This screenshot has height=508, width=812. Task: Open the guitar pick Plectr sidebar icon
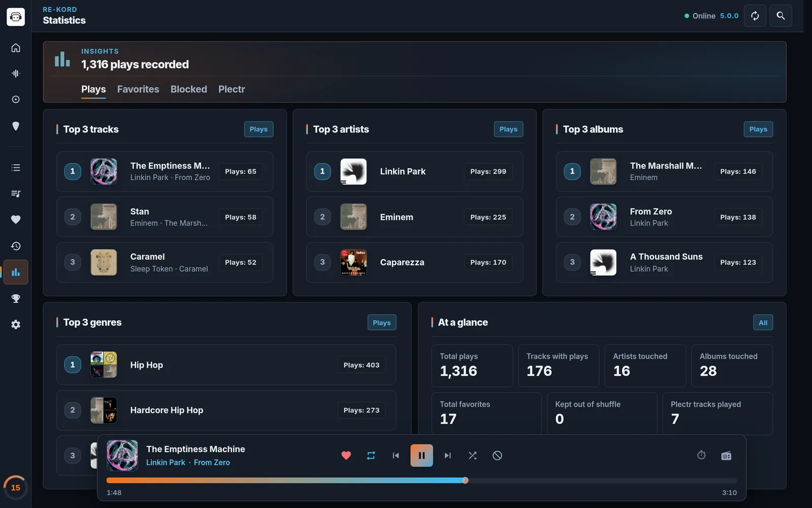(16, 126)
